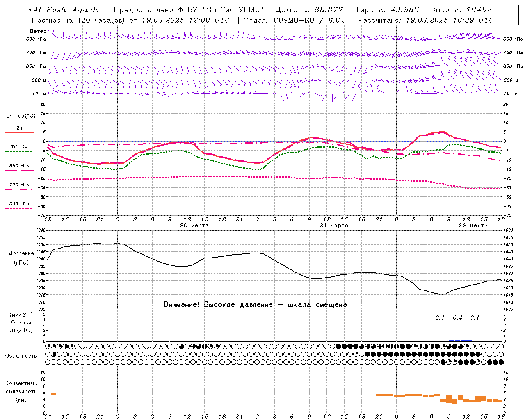Click the Долгота: 88.377 value
This screenshot has height=420, width=525.
click(309, 10)
